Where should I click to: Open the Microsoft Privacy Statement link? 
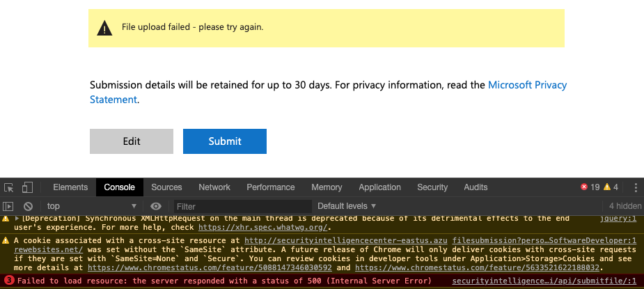pos(328,92)
